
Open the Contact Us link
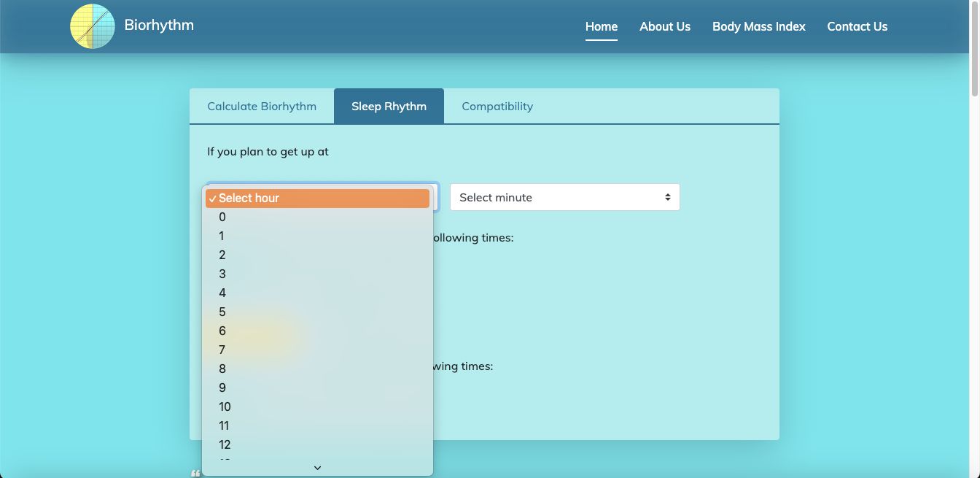point(857,27)
